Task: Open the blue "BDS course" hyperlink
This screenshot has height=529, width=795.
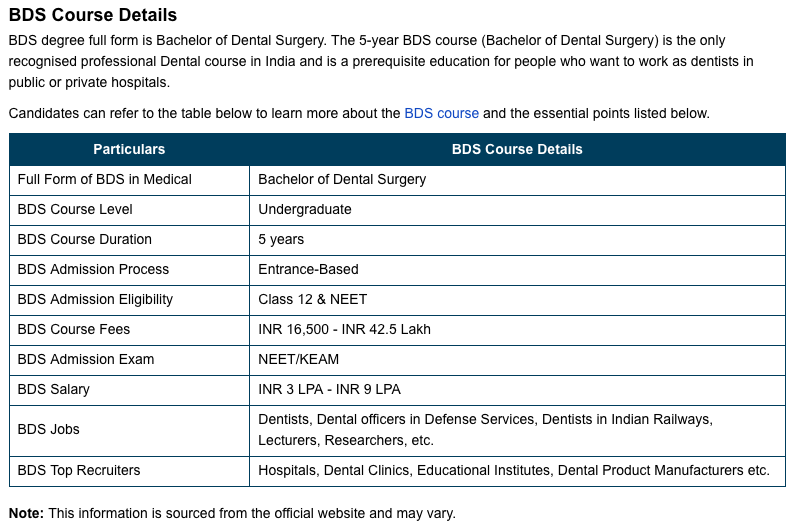Action: point(441,113)
